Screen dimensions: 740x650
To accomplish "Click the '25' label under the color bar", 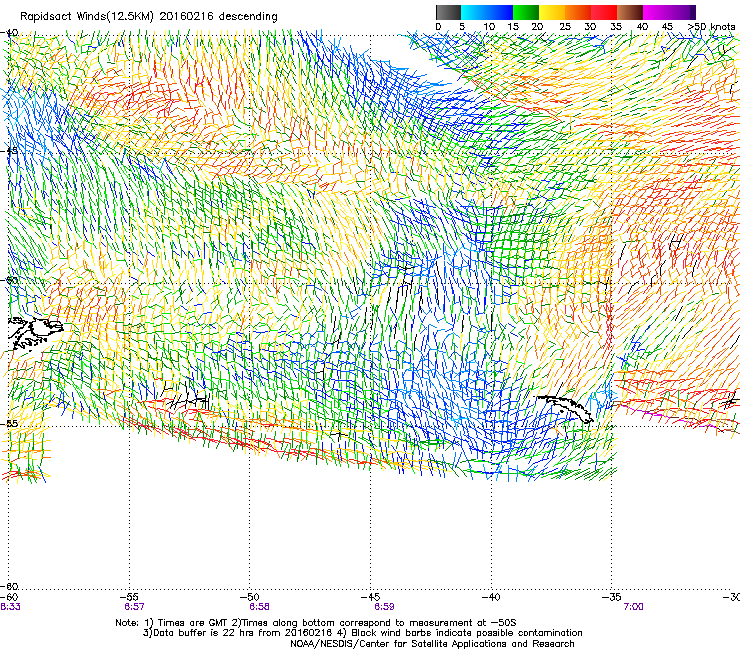I will [565, 27].
